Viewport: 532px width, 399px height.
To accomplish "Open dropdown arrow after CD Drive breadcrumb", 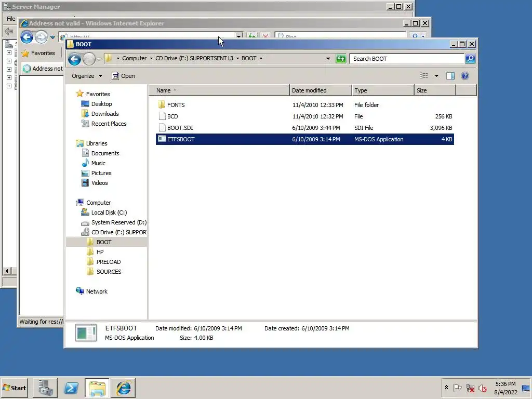I will tap(237, 58).
